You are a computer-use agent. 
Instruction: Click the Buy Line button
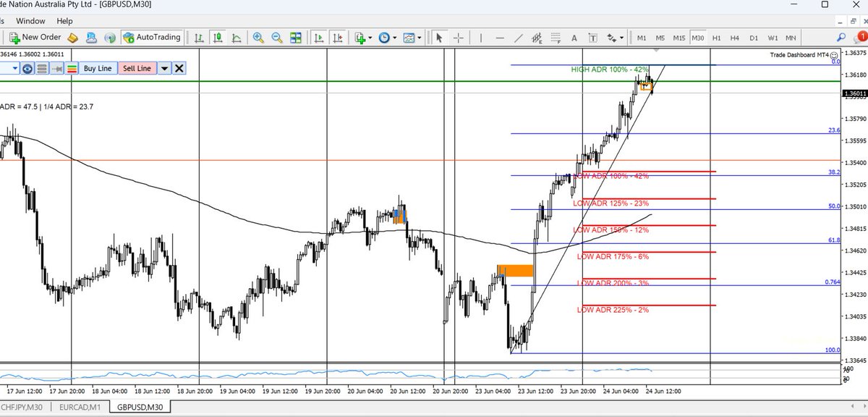98,68
